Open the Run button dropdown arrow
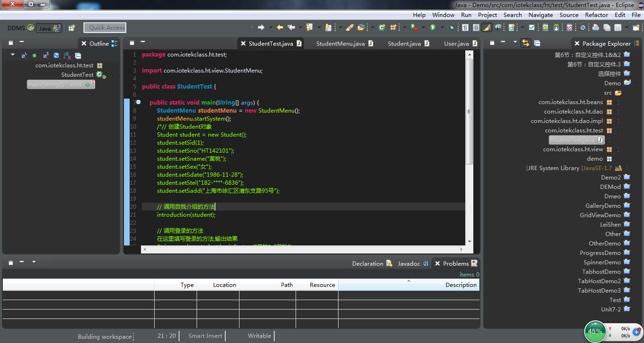This screenshot has width=644, height=343. coord(423,28)
